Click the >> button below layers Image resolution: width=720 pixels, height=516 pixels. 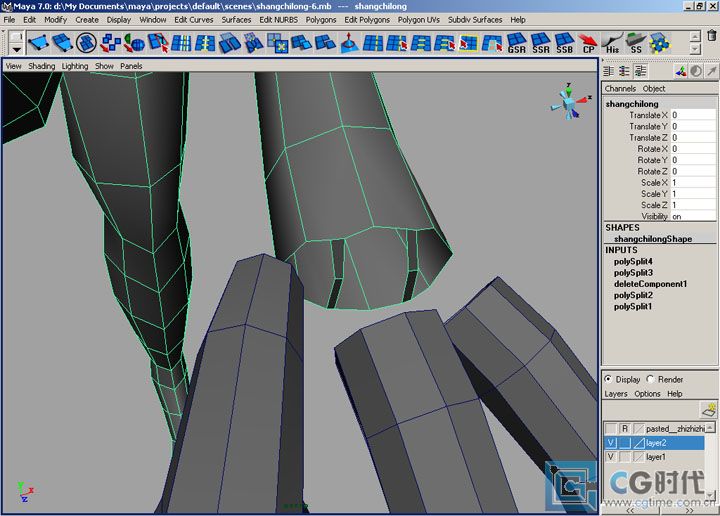pos(689,510)
